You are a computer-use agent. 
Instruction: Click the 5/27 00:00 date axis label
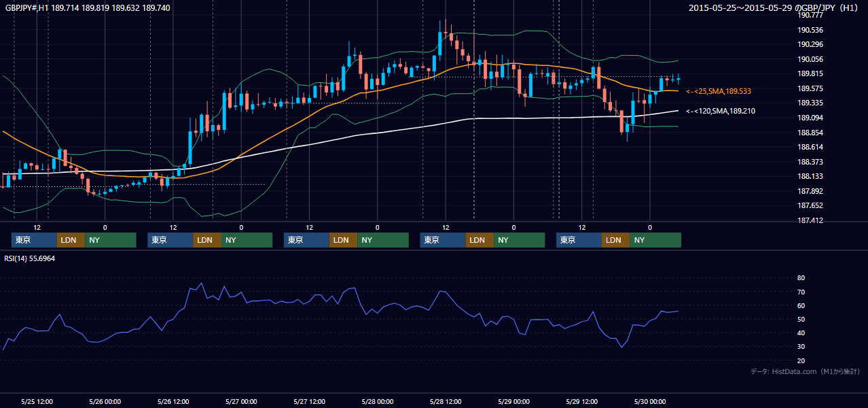click(x=240, y=402)
